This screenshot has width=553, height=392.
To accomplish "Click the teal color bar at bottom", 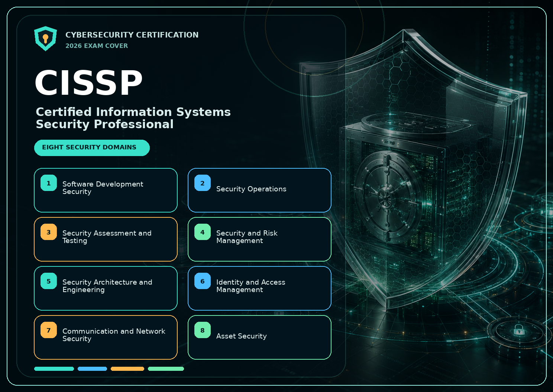I will (x=54, y=369).
